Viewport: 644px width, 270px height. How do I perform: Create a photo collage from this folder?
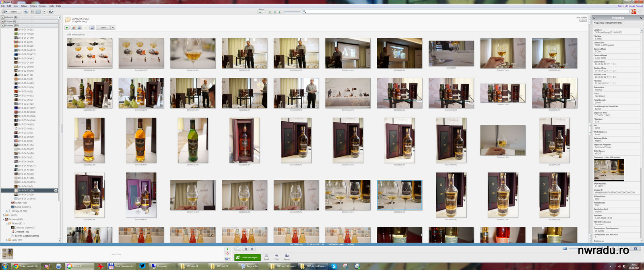73,28
